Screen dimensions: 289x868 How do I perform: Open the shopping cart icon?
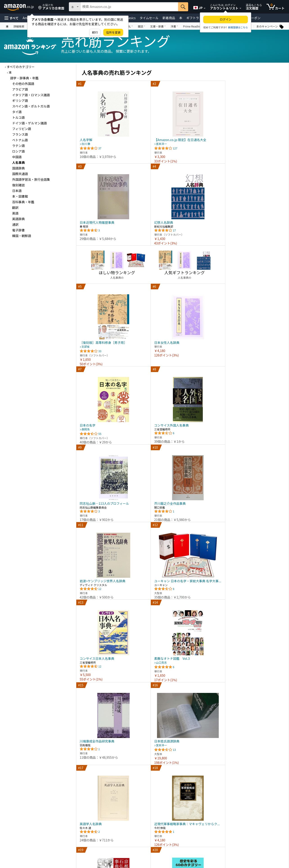(275, 7)
